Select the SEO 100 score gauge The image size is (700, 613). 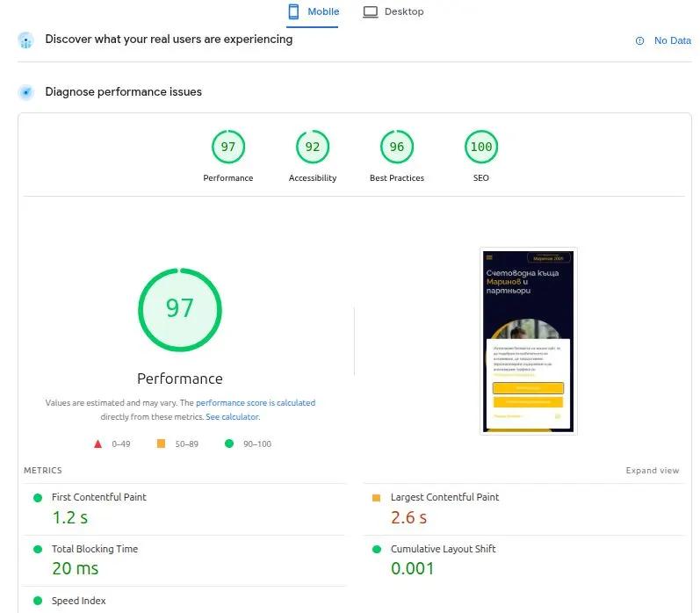pyautogui.click(x=481, y=147)
